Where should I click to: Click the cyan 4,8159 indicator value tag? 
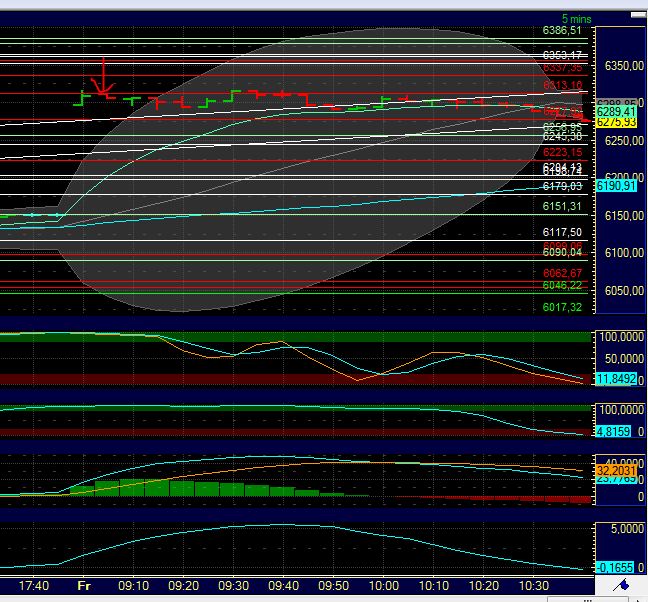pos(613,432)
